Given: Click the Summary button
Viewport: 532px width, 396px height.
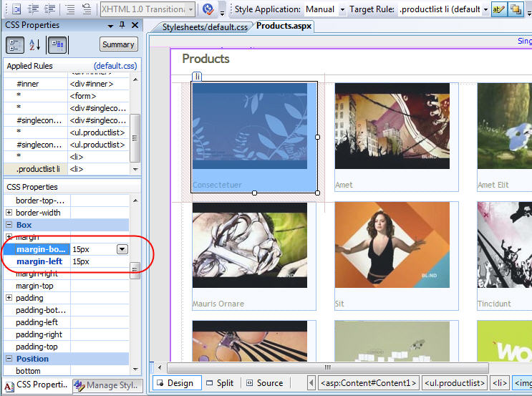Looking at the screenshot, I should [x=118, y=44].
